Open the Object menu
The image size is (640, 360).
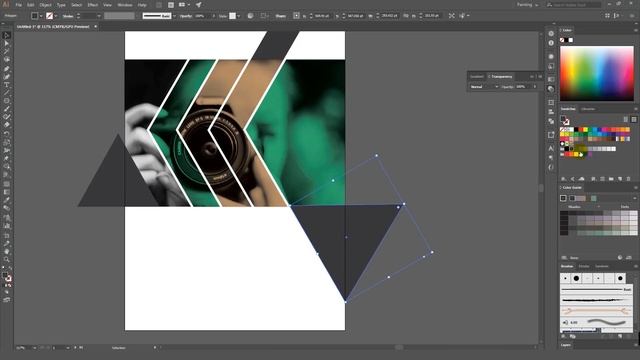[45, 5]
